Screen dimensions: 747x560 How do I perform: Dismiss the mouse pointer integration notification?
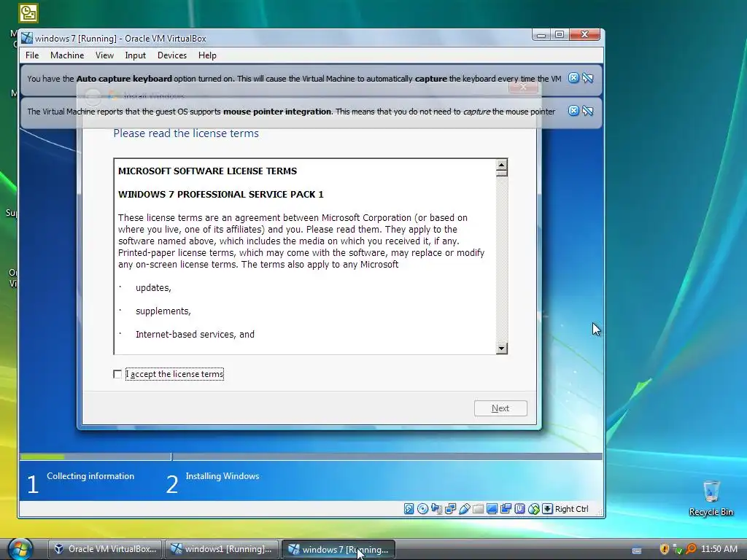pyautogui.click(x=573, y=111)
